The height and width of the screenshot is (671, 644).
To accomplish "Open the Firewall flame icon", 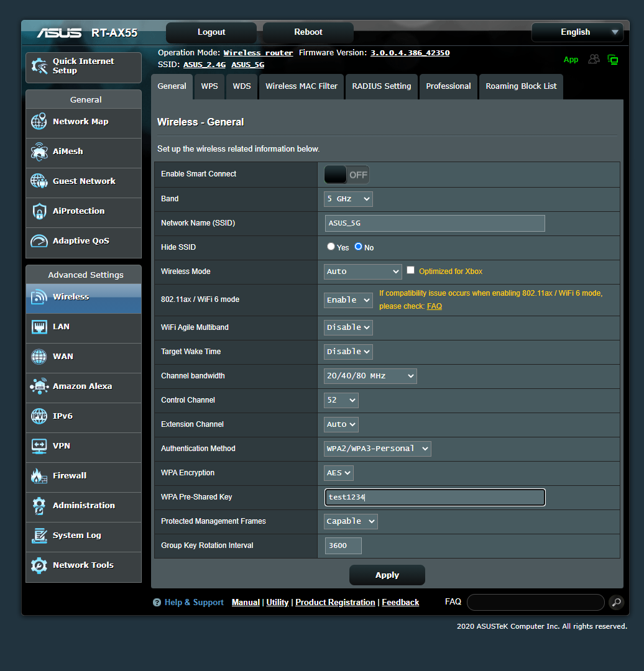I will click(39, 476).
